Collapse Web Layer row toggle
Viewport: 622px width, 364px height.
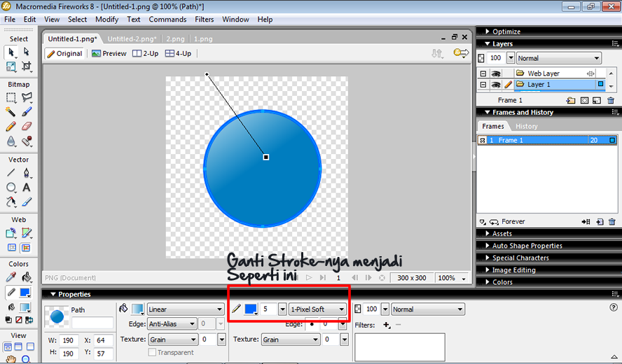[483, 73]
